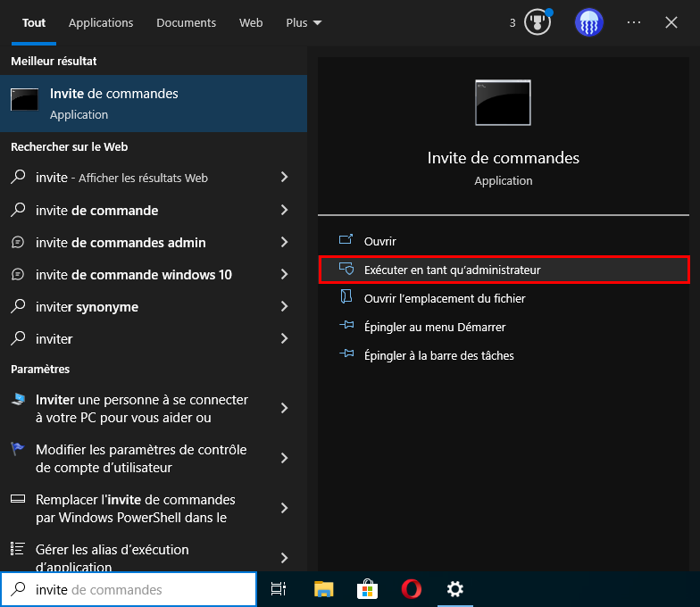Open the jellyfish user account avatar

pyautogui.click(x=589, y=22)
